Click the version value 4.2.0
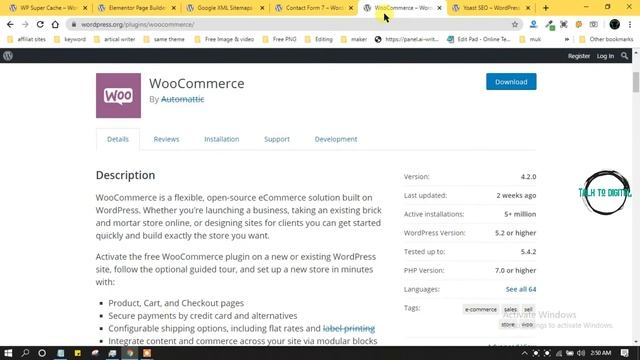 click(528, 177)
